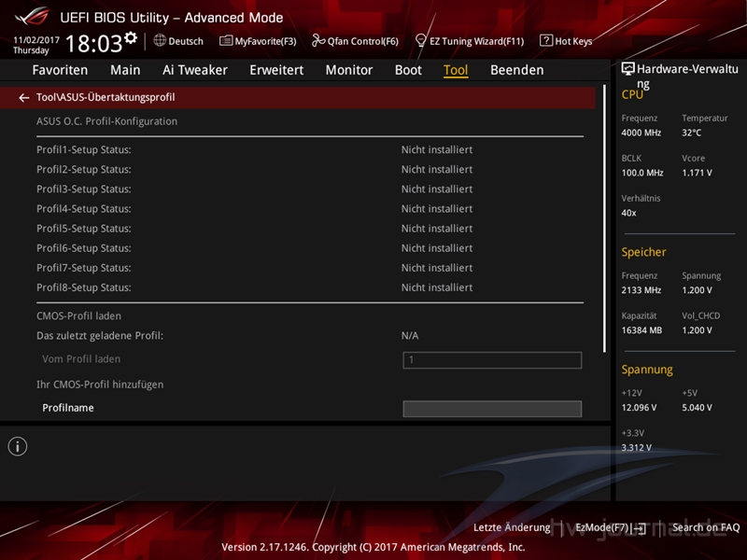Screen dimensions: 747x560
Task: Select the Profil7-Setup Status row
Action: (310, 268)
